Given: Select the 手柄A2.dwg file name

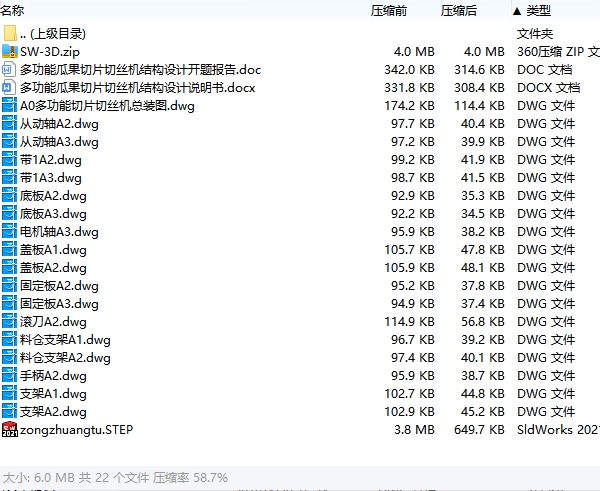Looking at the screenshot, I should [53, 375].
